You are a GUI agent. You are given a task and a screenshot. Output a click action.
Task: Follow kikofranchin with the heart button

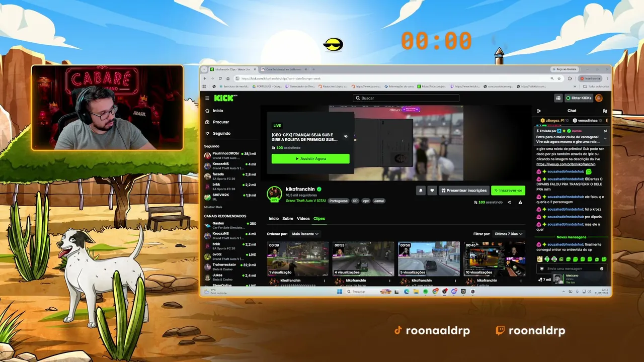coord(432,191)
